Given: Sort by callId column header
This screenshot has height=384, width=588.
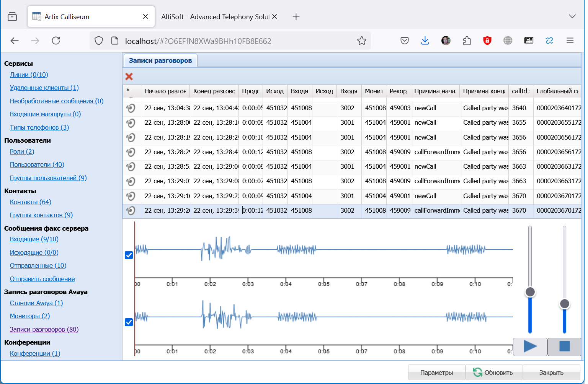Looking at the screenshot, I should [521, 91].
